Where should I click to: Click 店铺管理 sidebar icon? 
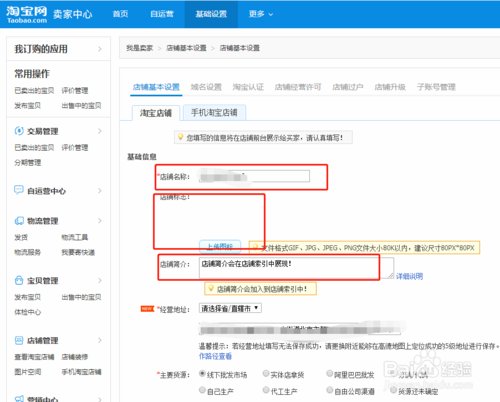pos(19,340)
